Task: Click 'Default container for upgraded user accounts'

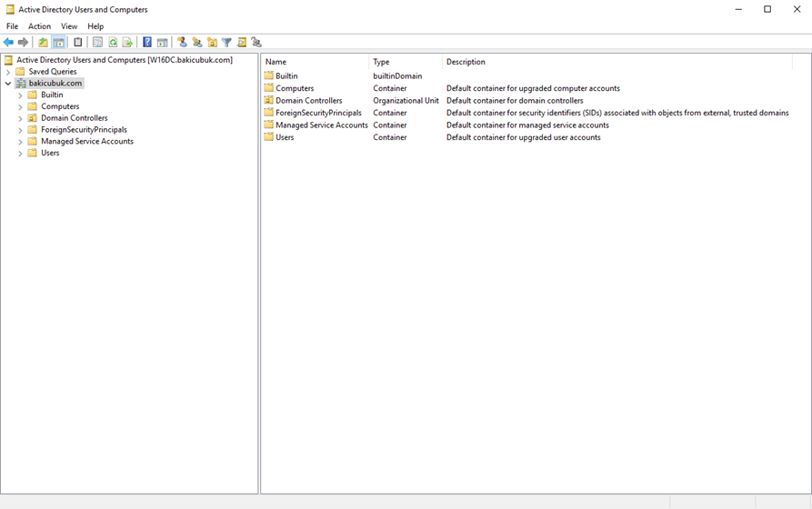Action: (524, 137)
